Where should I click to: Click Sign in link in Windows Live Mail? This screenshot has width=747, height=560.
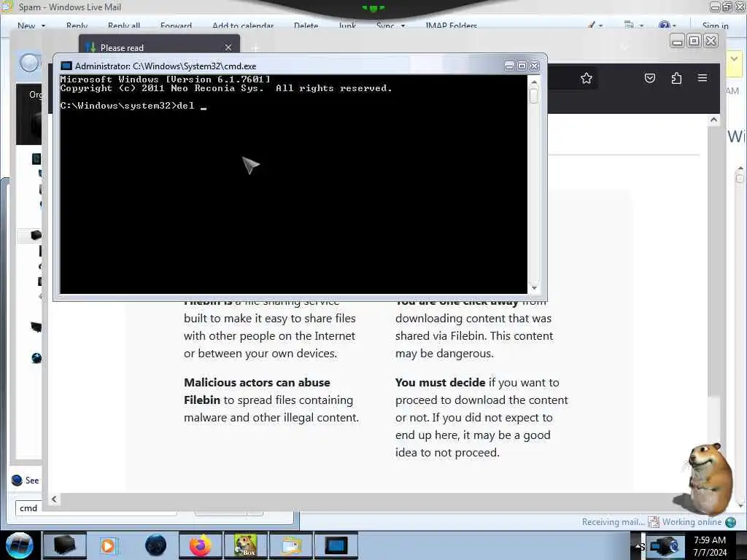click(715, 26)
